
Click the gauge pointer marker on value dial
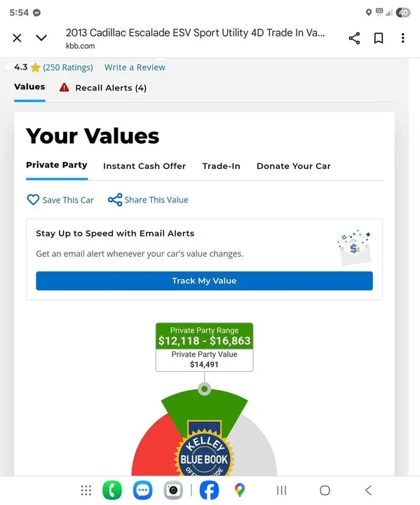(204, 389)
